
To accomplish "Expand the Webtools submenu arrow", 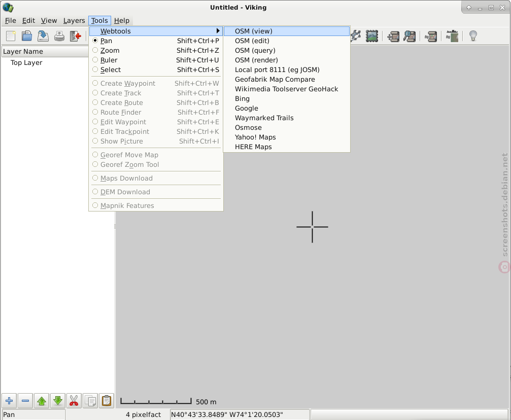I will click(218, 31).
